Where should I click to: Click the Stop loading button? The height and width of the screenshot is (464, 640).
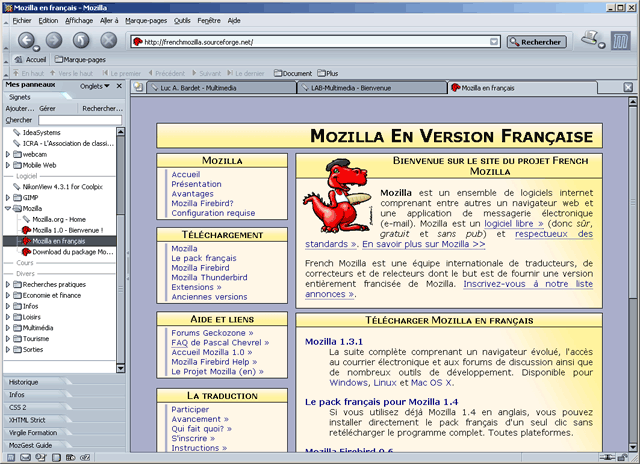(109, 40)
